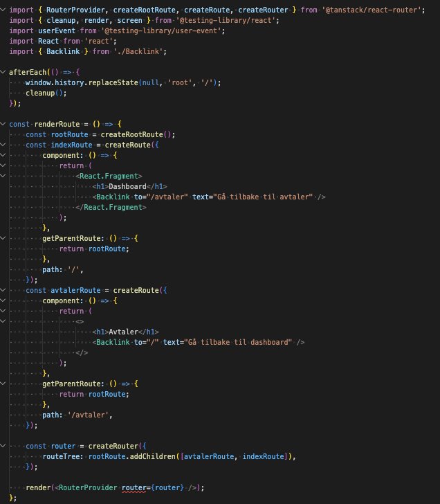The width and height of the screenshot is (440, 504).
Task: Click the {router} expression value
Action: coord(167,487)
